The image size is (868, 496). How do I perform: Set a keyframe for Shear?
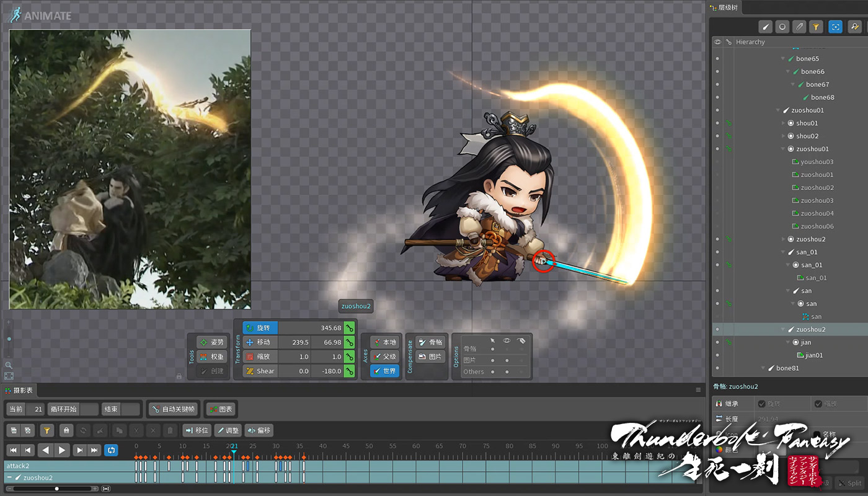tap(350, 371)
